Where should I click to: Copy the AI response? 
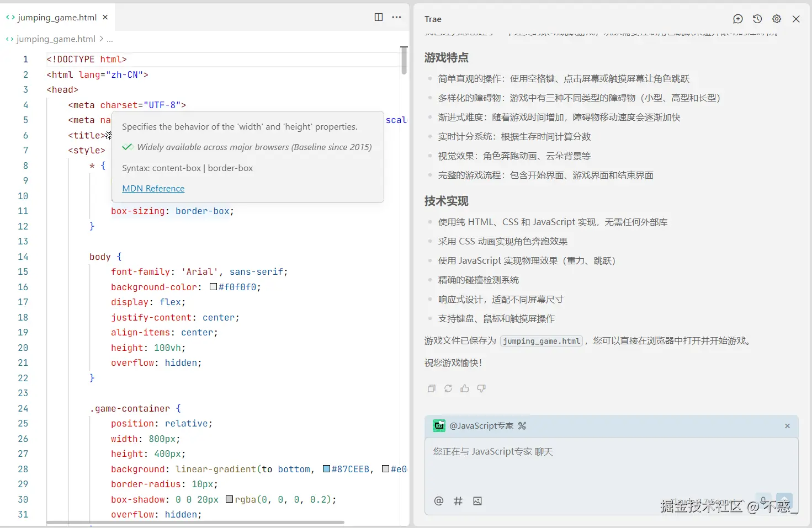[x=432, y=388]
